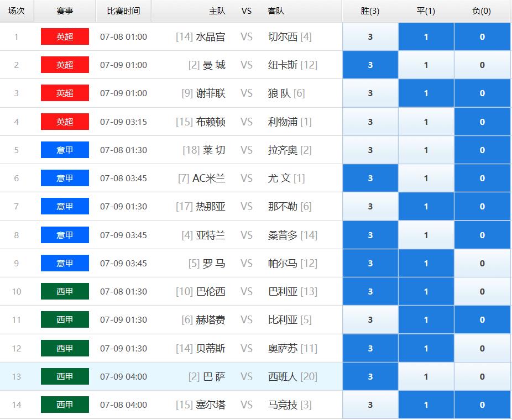Image resolution: width=512 pixels, height=420 pixels.
Task: Select win (3) for 水晶宫 vs 切尔西
Action: [370, 36]
